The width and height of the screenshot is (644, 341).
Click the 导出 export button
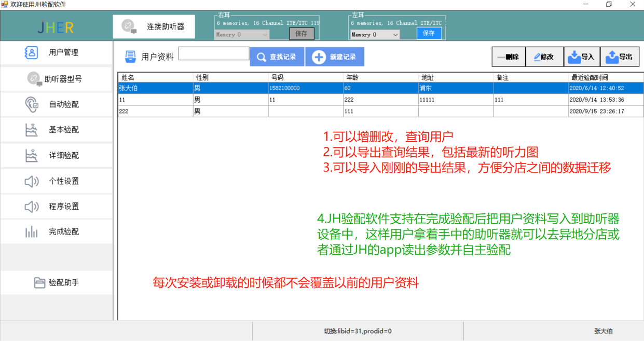coord(619,57)
